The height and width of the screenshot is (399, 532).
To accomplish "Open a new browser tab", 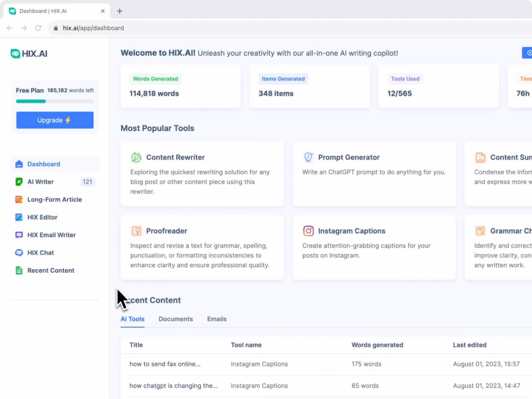I will pos(119,11).
